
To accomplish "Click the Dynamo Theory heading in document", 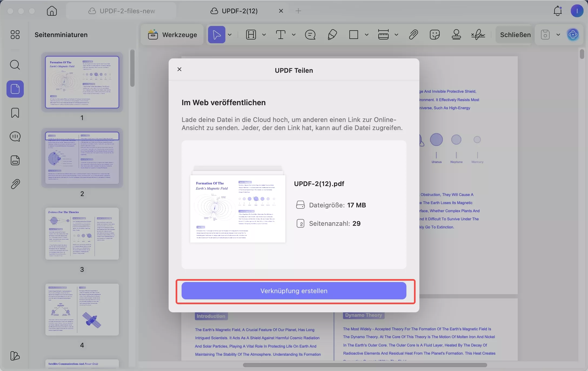I will pyautogui.click(x=363, y=315).
